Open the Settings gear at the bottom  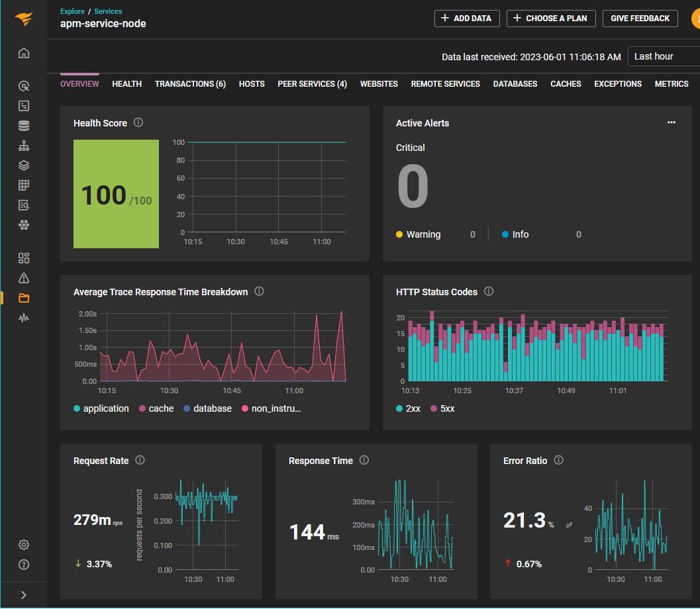[x=24, y=544]
